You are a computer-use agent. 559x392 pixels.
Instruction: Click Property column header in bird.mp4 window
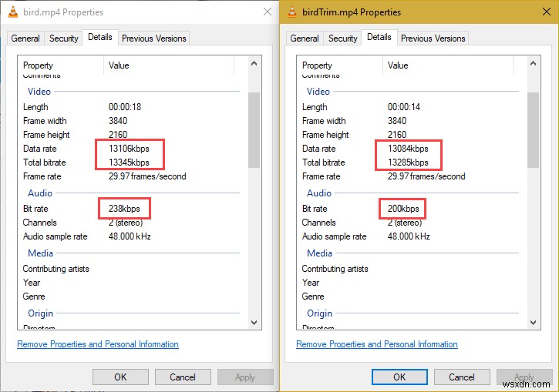(61, 65)
